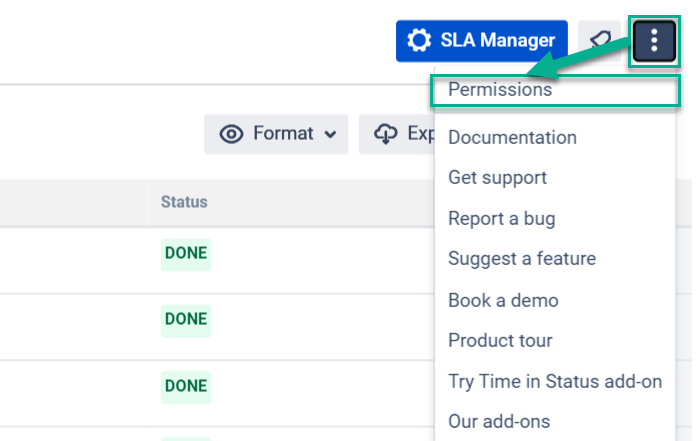
Task: Click the eye icon on Format button
Action: (231, 134)
